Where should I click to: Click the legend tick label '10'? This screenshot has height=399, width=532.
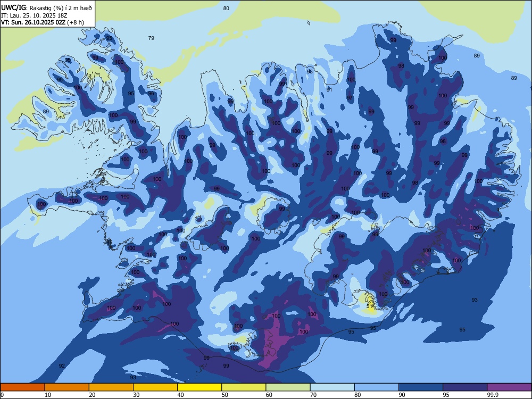(48, 395)
